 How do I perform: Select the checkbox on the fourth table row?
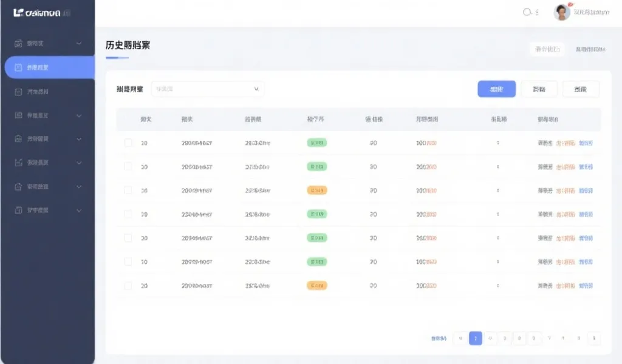point(128,214)
